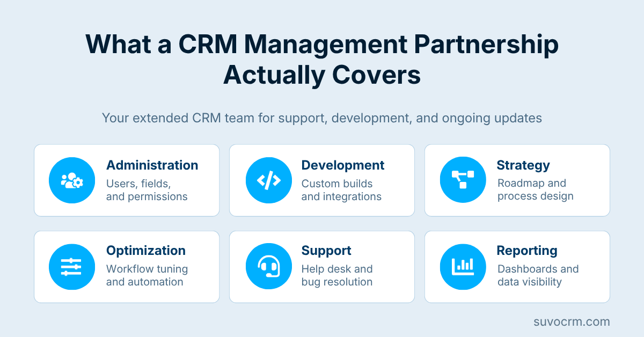Click the subtitle "Your extended CRM team" line
Image resolution: width=644 pixels, height=337 pixels.
[x=322, y=118]
